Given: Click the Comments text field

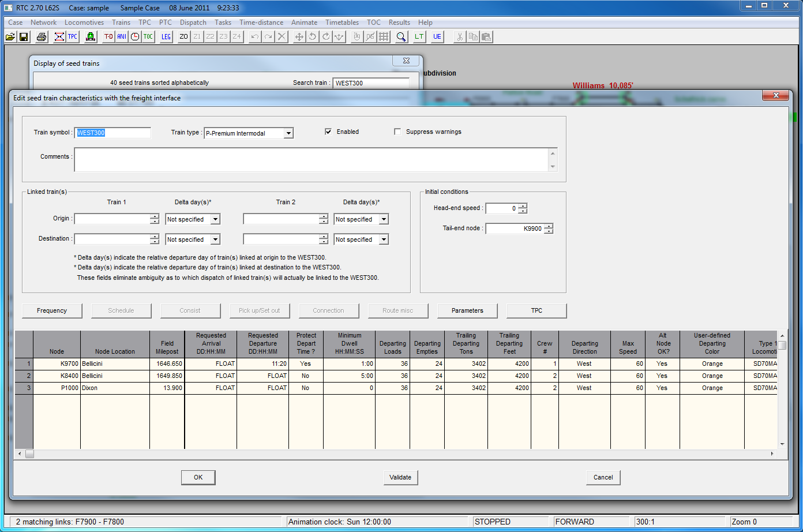Looking at the screenshot, I should [312, 160].
